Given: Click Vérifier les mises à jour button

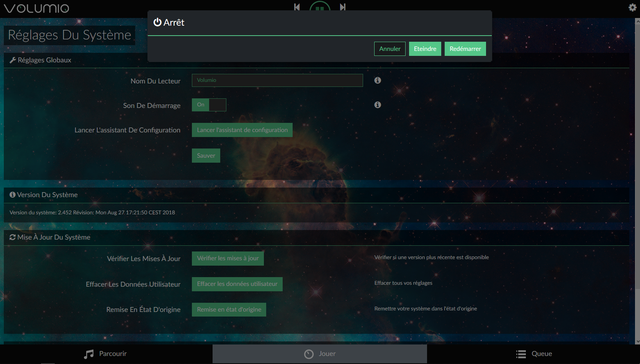Looking at the screenshot, I should [228, 258].
